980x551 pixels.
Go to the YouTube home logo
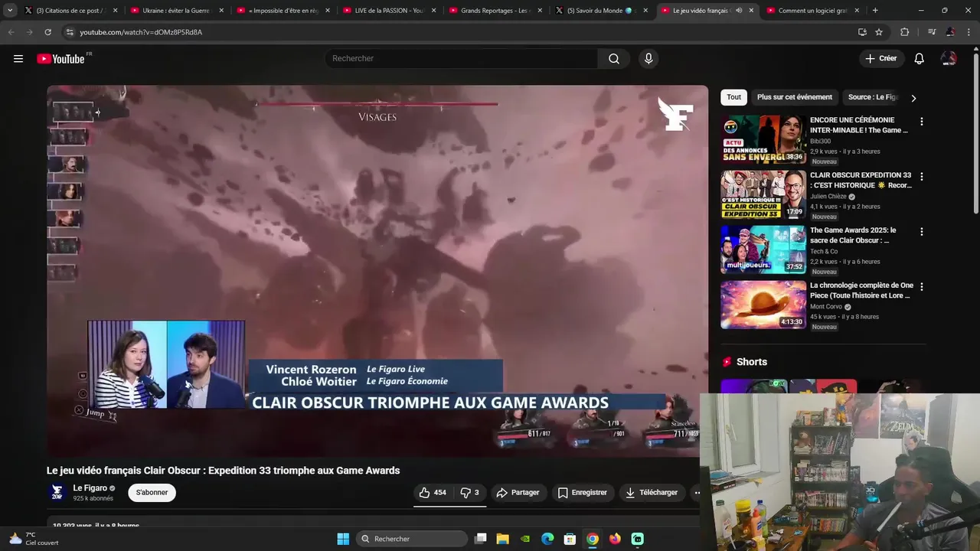coord(60,59)
